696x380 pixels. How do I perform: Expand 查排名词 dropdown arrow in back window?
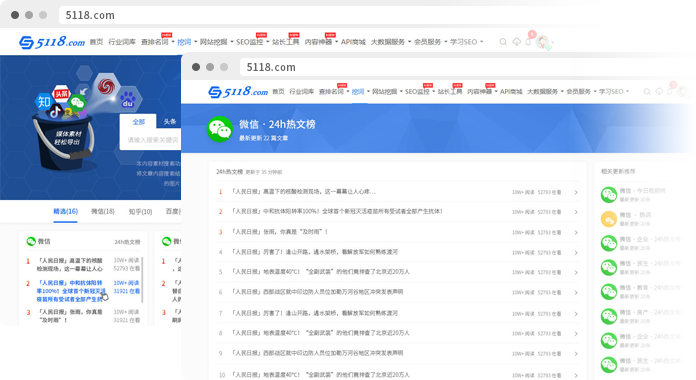tap(173, 42)
